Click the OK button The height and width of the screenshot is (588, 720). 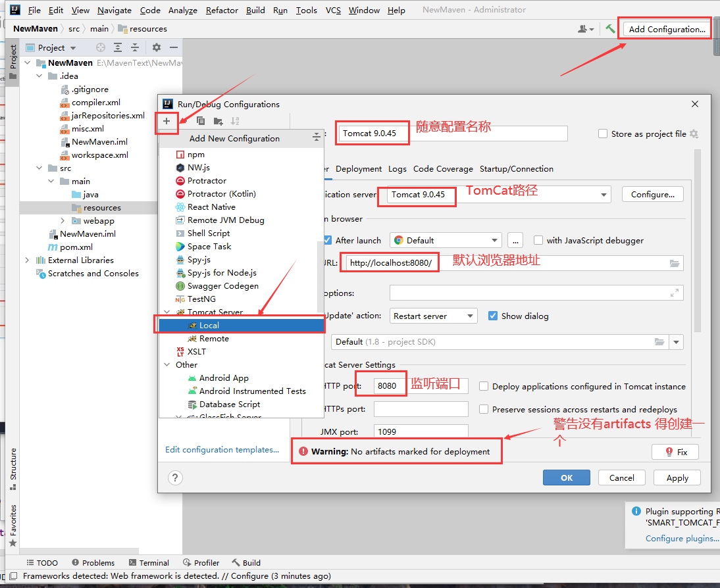point(567,478)
